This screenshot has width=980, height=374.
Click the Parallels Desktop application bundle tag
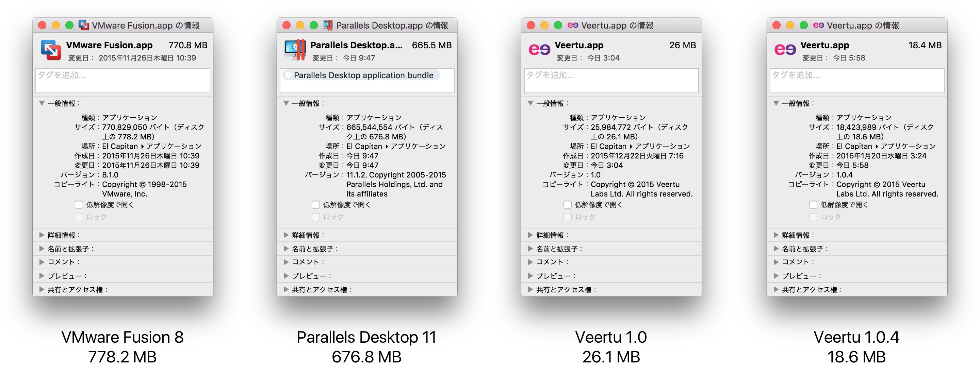[363, 75]
